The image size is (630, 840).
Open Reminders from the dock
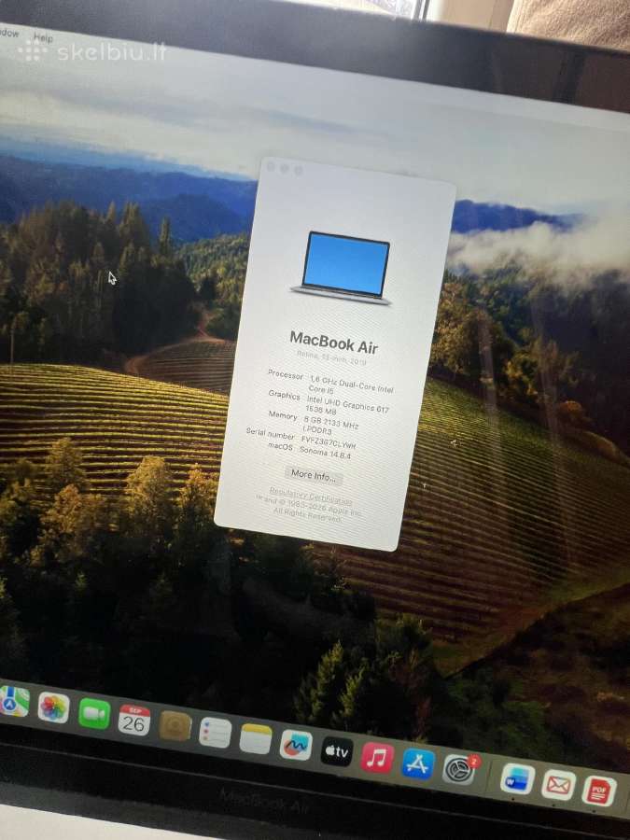[215, 733]
